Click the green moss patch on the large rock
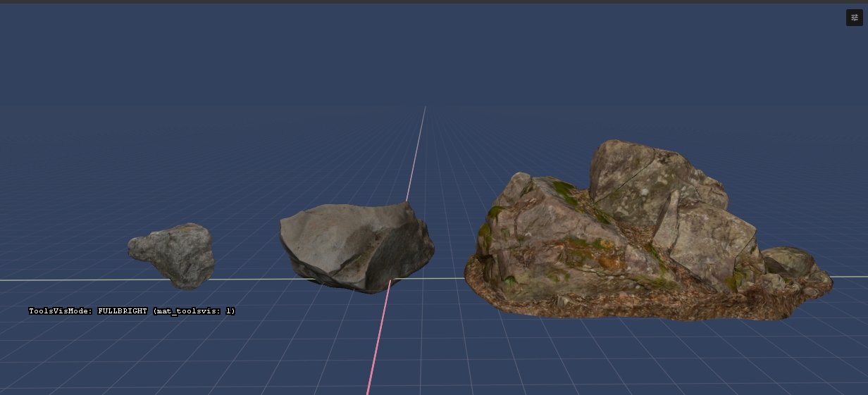The image size is (868, 395). [564, 190]
